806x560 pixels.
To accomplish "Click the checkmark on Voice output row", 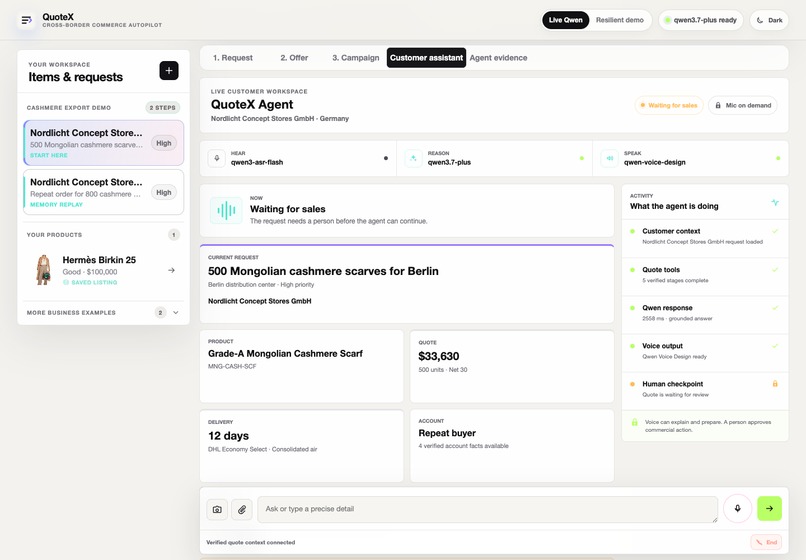I will click(x=775, y=346).
